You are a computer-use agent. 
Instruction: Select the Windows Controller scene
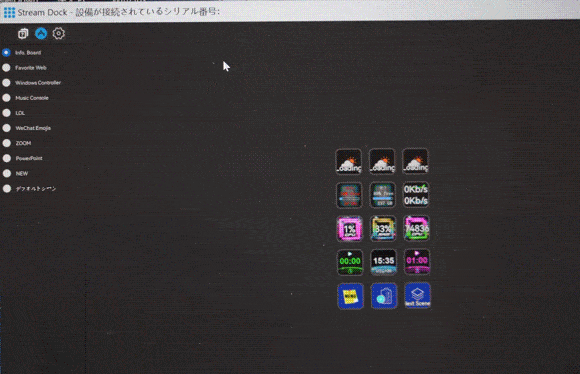click(x=32, y=82)
